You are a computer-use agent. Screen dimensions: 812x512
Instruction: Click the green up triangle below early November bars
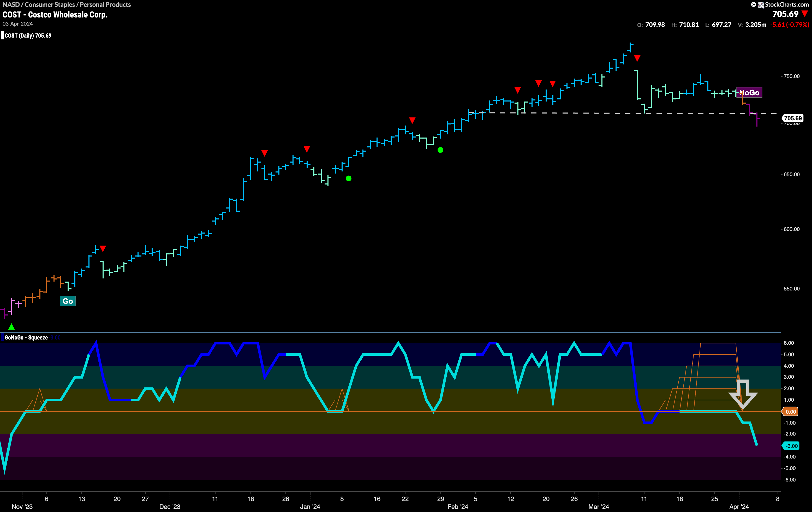coord(11,326)
